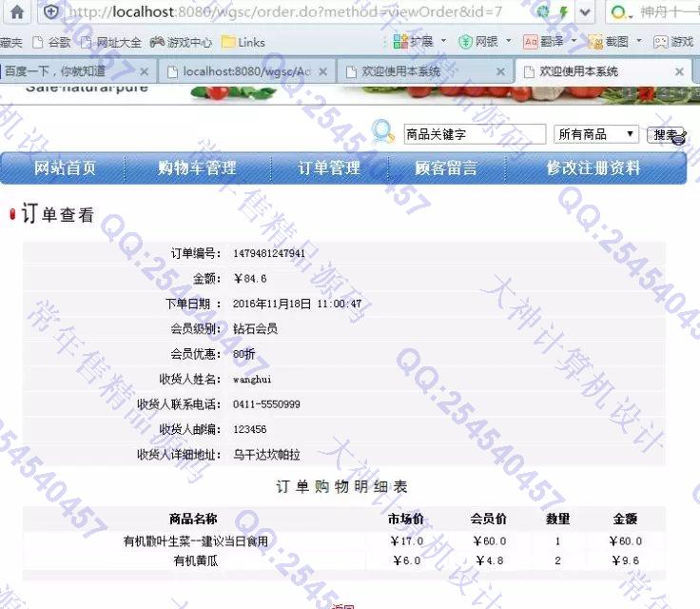Click the lightning speed-mode icon in address bar
Image resolution: width=700 pixels, height=609 pixels.
(x=564, y=12)
